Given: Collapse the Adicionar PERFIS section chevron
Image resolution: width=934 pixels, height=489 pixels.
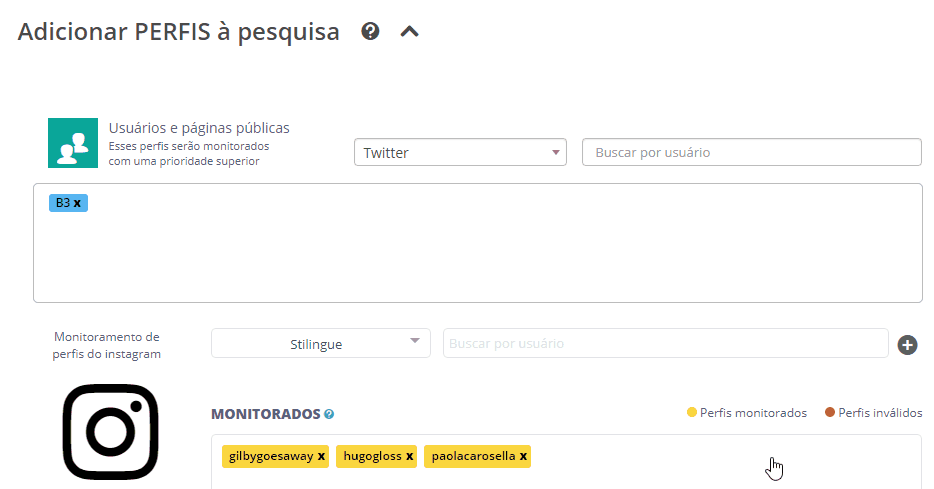Looking at the screenshot, I should coord(409,31).
